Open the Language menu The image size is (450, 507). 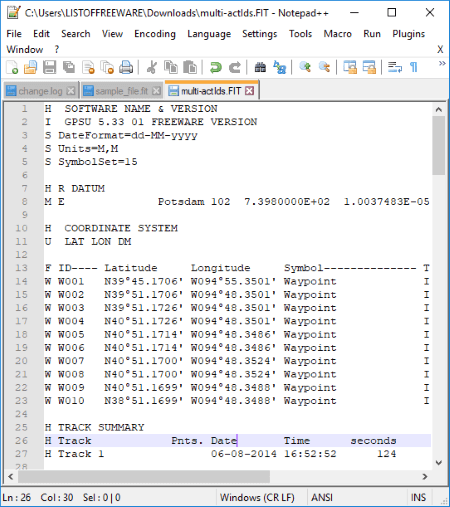coord(209,34)
